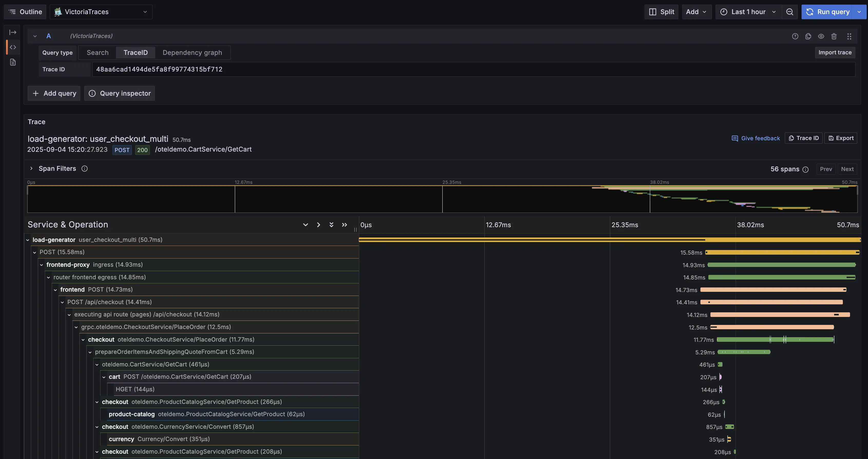Open the Last 1 hour time picker
The height and width of the screenshot is (459, 868).
pyautogui.click(x=748, y=12)
